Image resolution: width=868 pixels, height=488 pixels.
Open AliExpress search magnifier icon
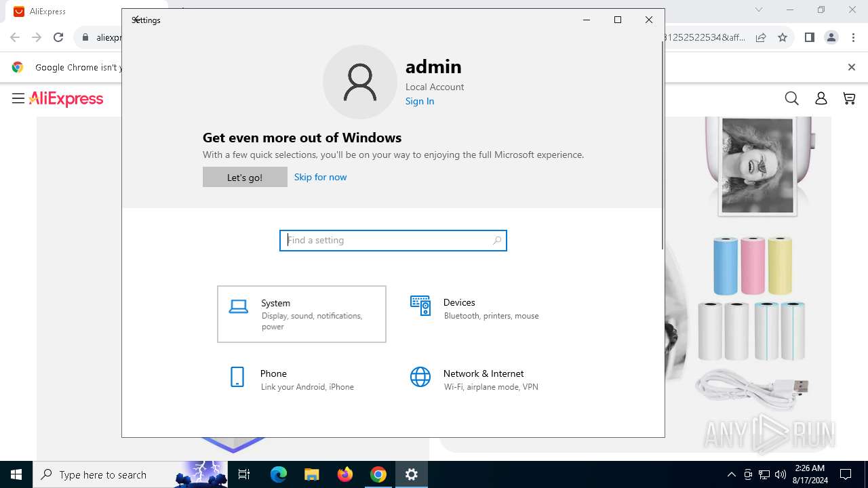click(791, 99)
